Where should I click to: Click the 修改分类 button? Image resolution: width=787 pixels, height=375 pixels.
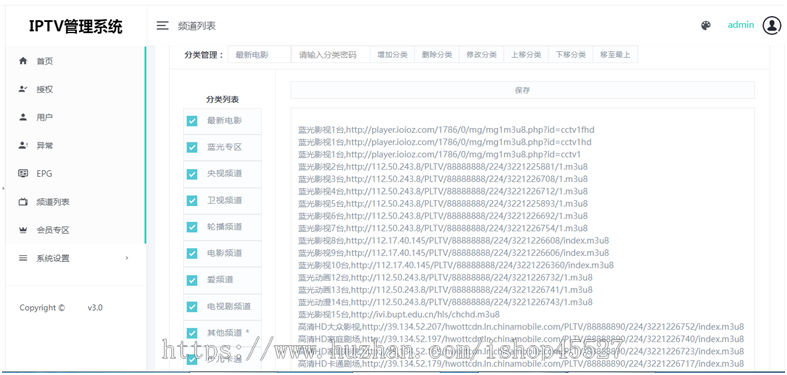[481, 55]
